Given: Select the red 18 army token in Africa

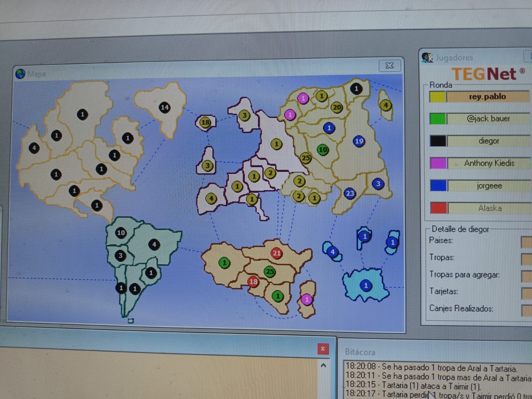Looking at the screenshot, I should [253, 282].
